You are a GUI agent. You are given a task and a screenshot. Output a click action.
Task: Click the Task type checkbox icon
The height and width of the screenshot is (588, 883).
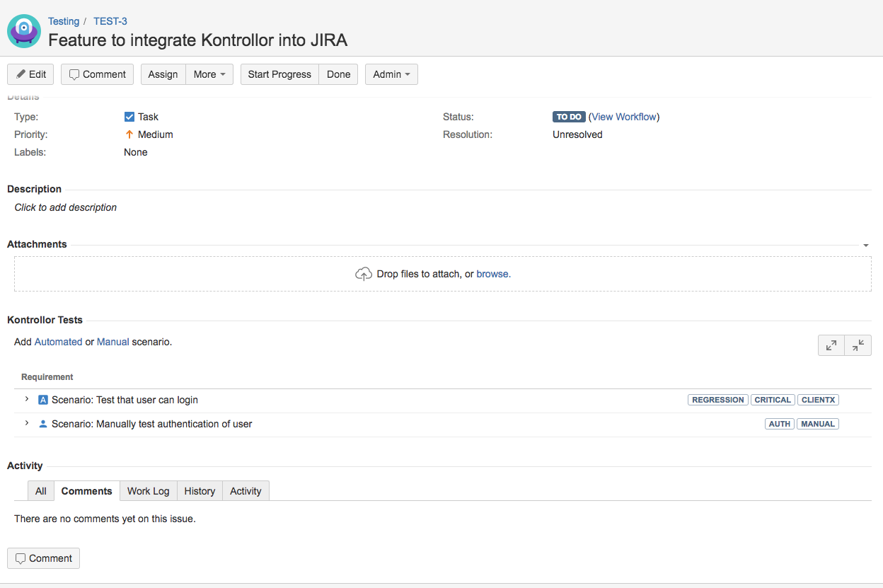point(129,117)
